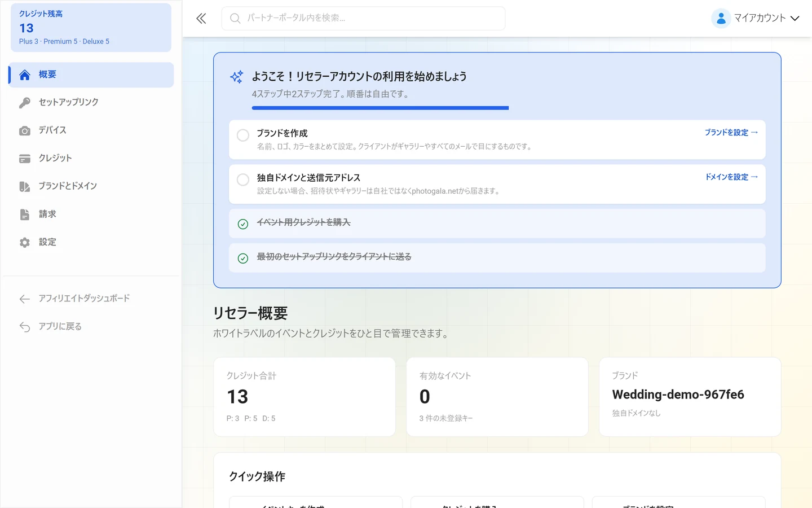
Task: Click the key icon for セットアップリンク
Action: [x=25, y=103]
